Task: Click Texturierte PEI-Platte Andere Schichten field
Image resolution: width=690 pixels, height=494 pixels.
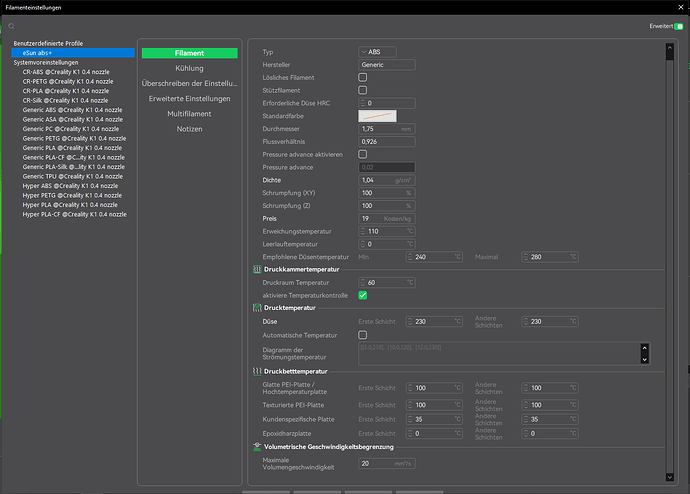Action: coord(550,405)
